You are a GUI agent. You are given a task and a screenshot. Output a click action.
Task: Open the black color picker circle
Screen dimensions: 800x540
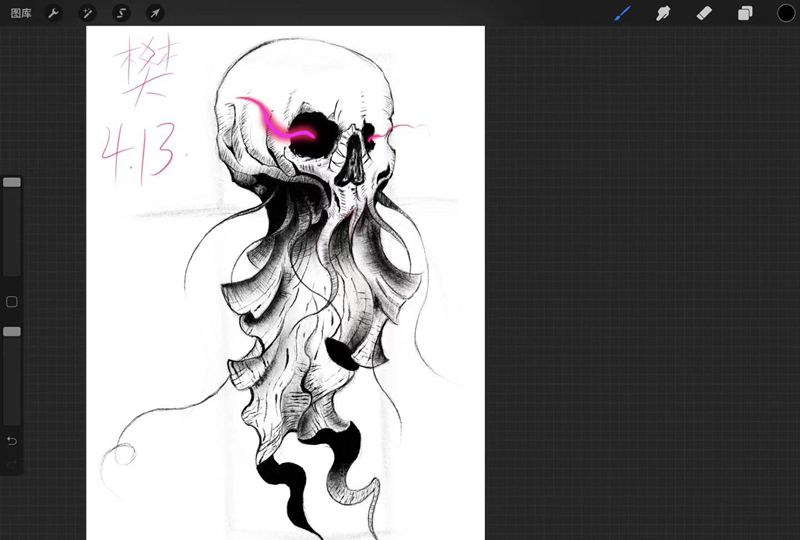[x=786, y=13]
